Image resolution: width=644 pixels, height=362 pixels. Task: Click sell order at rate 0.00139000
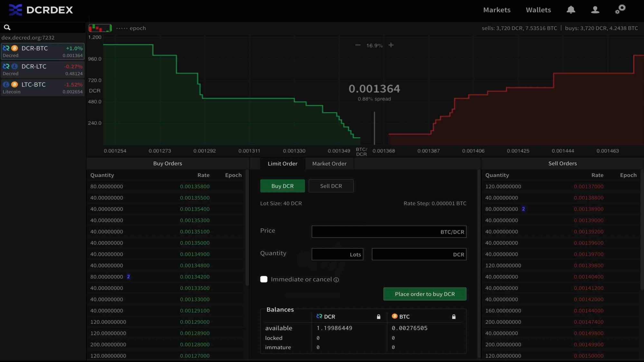tap(561, 220)
